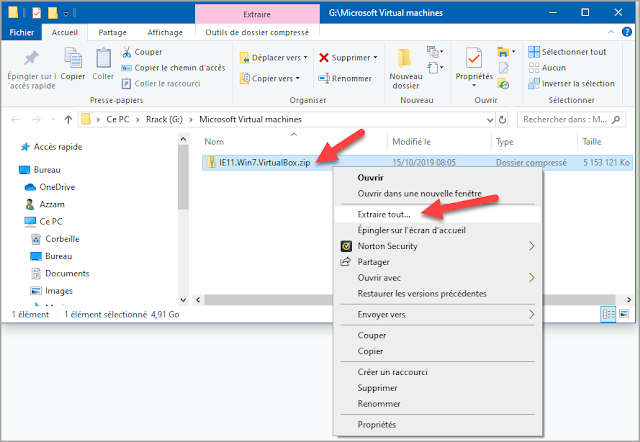The height and width of the screenshot is (442, 640).
Task: Switch to the Partage tab
Action: (112, 32)
